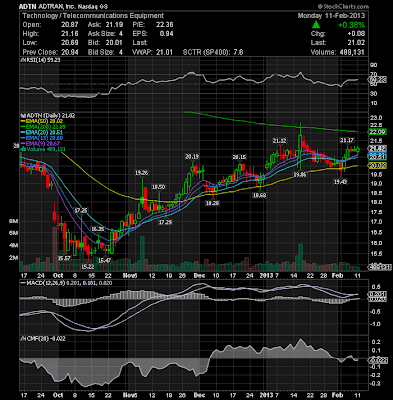This screenshot has height=400, width=393.
Task: Click the +0.38% percent change value
Action: (x=351, y=25)
